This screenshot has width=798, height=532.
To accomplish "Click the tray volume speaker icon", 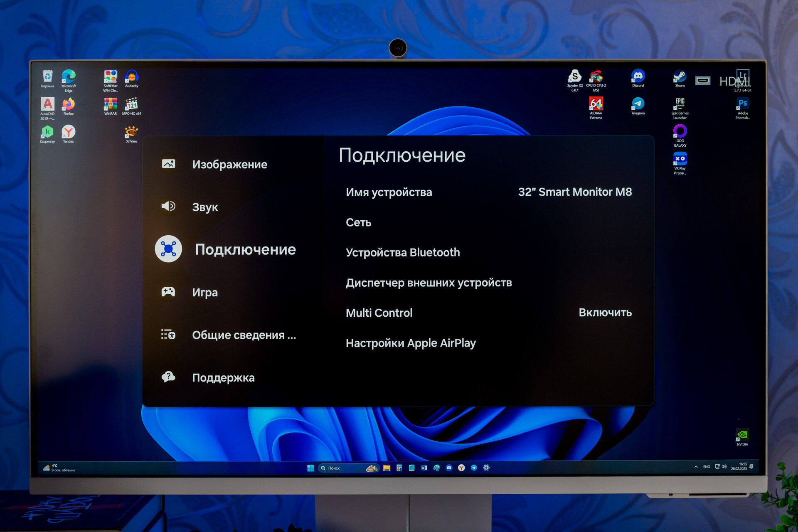I will tap(724, 467).
